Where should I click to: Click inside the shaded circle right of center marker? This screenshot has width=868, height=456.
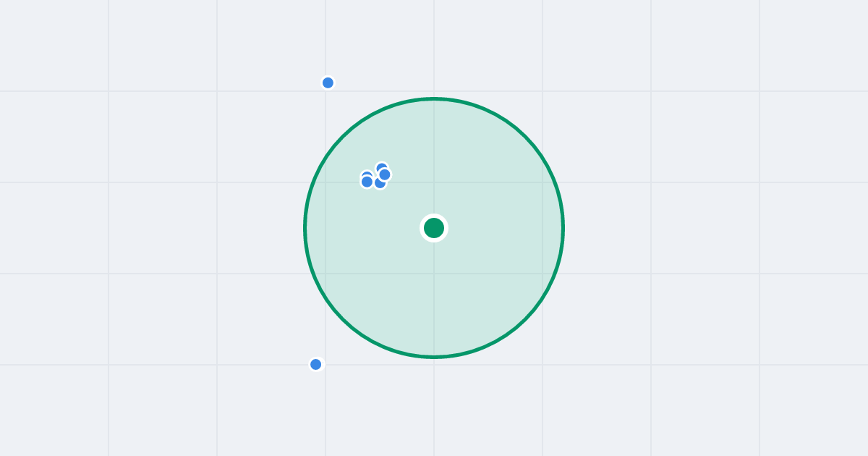click(x=499, y=228)
